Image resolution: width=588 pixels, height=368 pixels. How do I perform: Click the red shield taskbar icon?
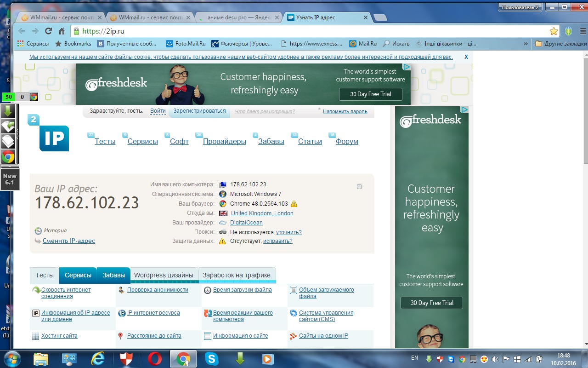pos(126,359)
